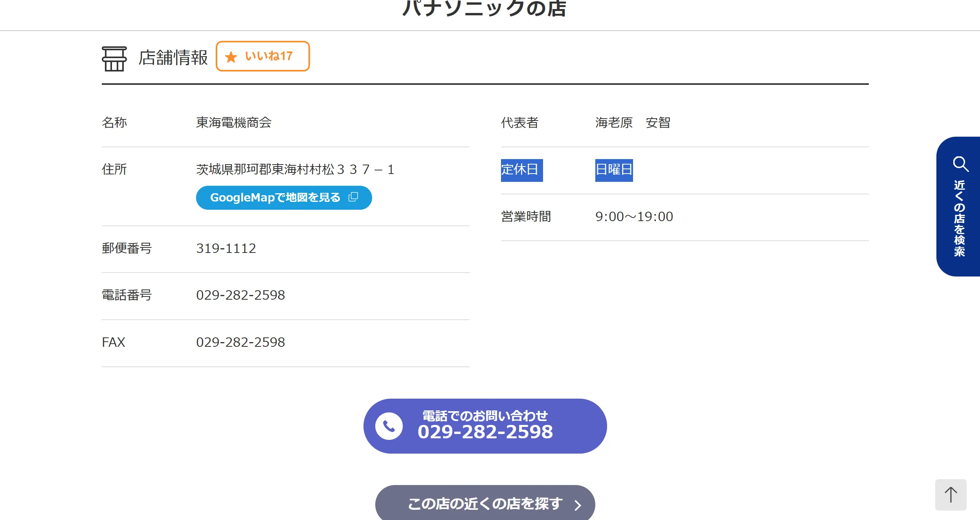Click postal code 319-1112
This screenshot has width=980, height=520.
pyautogui.click(x=226, y=248)
